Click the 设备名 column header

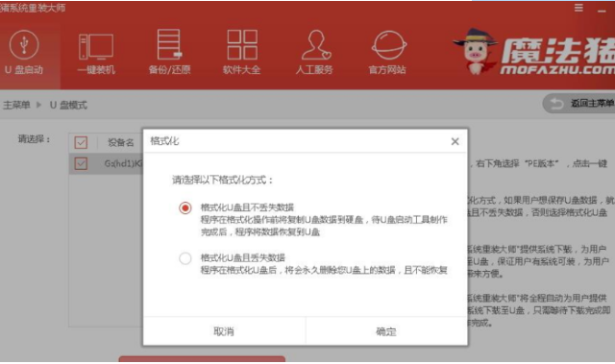coord(121,142)
